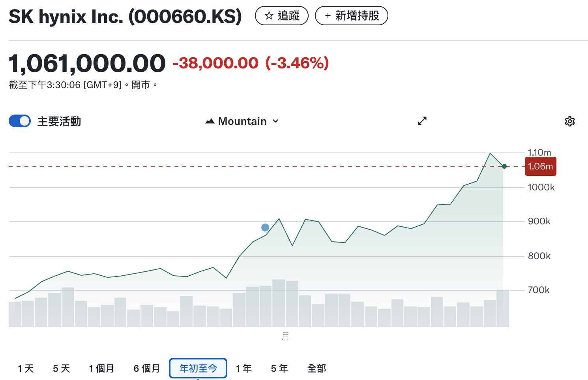Select the 5年 time range tab
The image size is (588, 380).
coord(279,368)
